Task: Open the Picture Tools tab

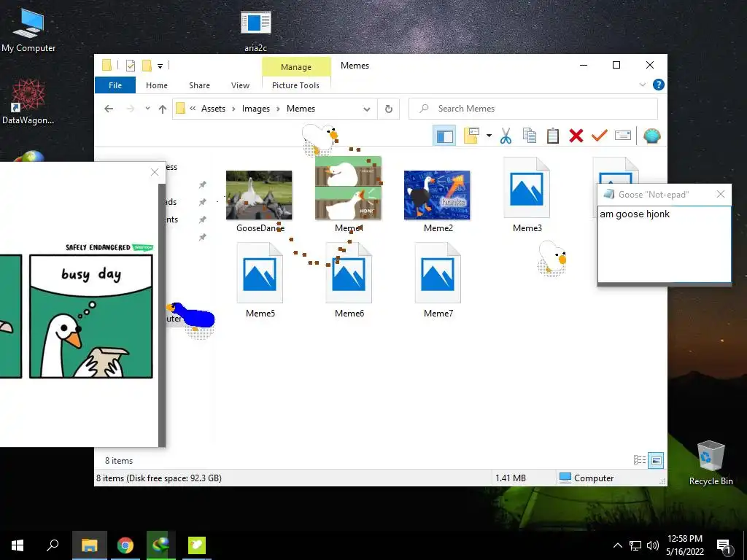Action: tap(296, 85)
